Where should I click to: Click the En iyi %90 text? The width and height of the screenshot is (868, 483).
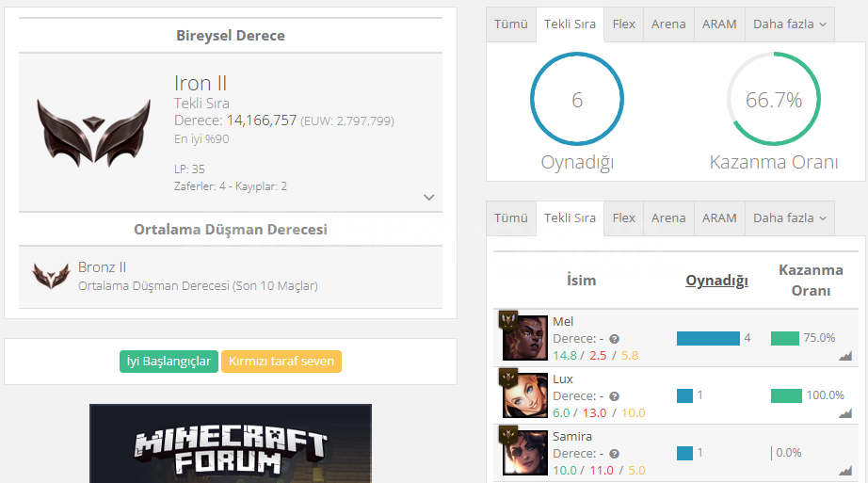click(201, 139)
